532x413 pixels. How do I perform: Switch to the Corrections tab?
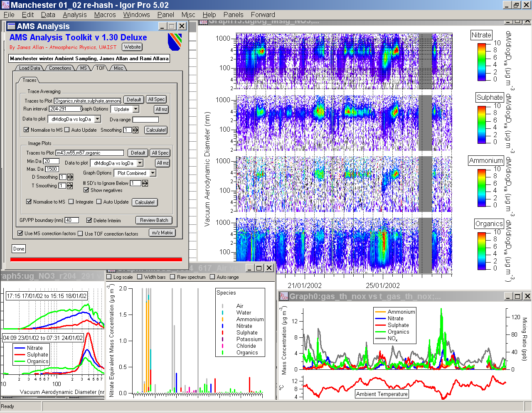coord(60,68)
